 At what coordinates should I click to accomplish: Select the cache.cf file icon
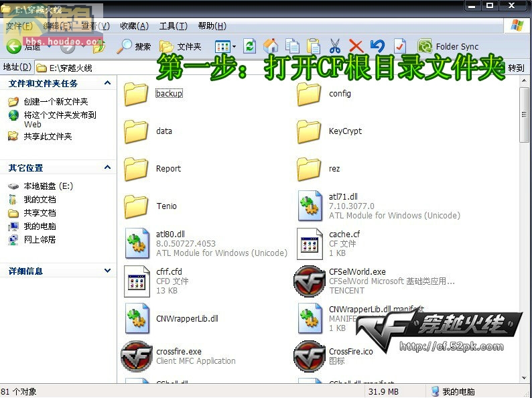click(310, 244)
